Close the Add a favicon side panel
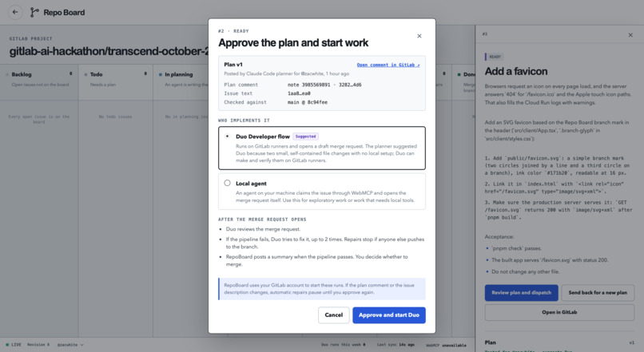Viewport: 644px width, 352px height. tap(630, 35)
